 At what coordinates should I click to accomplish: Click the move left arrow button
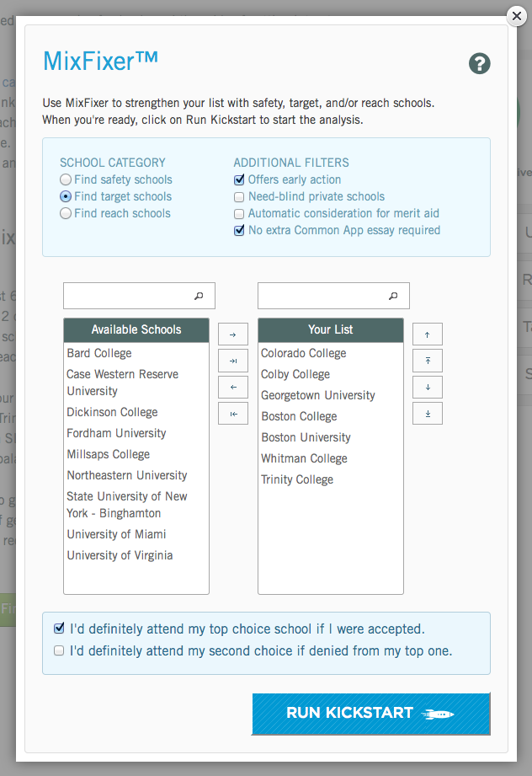[x=233, y=387]
